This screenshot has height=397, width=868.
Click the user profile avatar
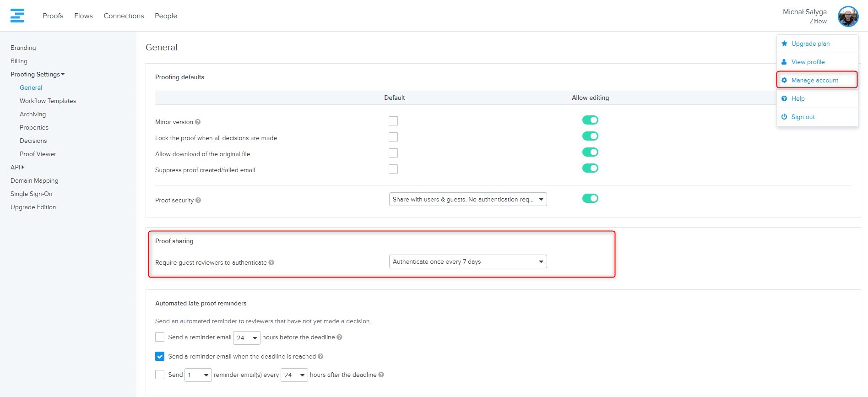pos(848,16)
